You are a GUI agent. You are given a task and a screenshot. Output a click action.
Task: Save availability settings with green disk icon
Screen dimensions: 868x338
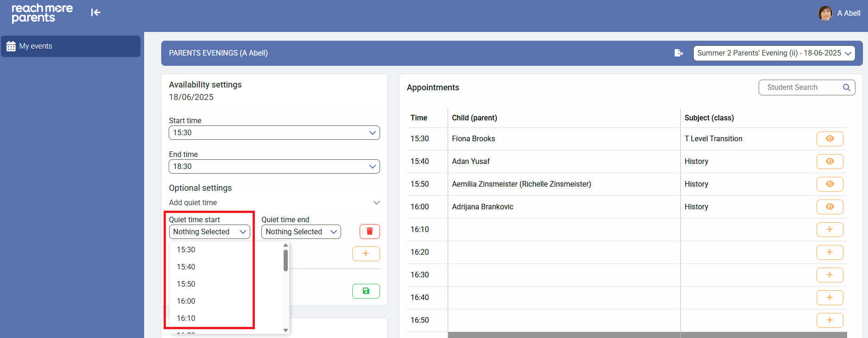point(366,291)
